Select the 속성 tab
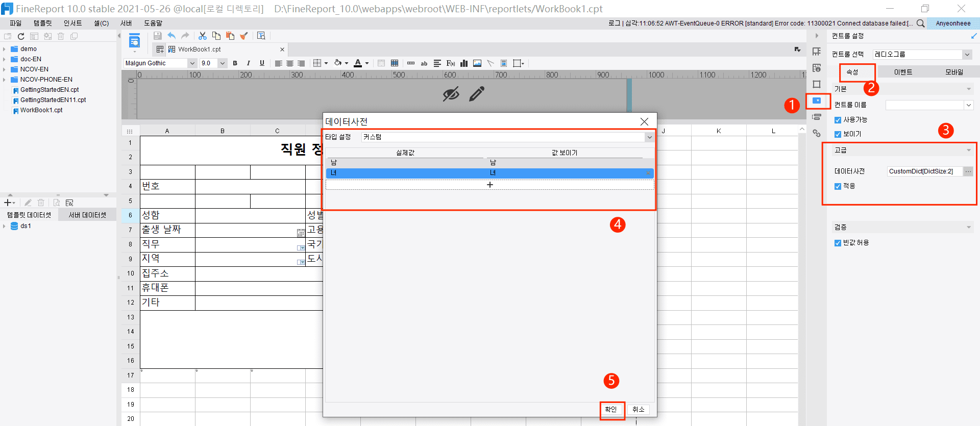Screen dimensions: 980x426 [x=852, y=72]
